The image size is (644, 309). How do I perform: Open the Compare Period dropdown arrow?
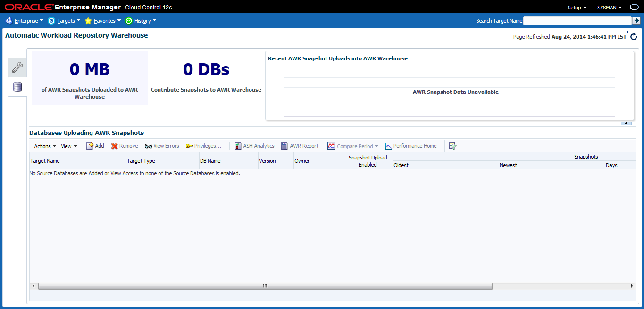pyautogui.click(x=376, y=146)
